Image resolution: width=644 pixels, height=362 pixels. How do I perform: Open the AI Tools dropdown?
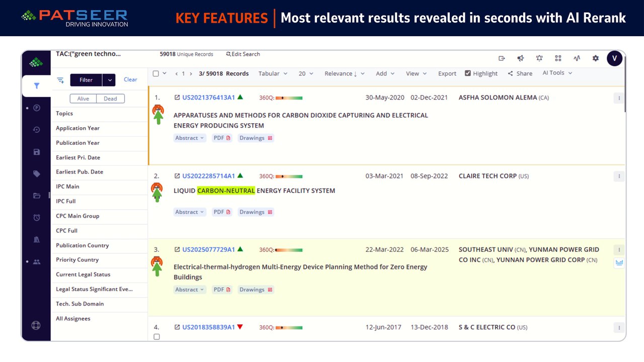coord(557,73)
